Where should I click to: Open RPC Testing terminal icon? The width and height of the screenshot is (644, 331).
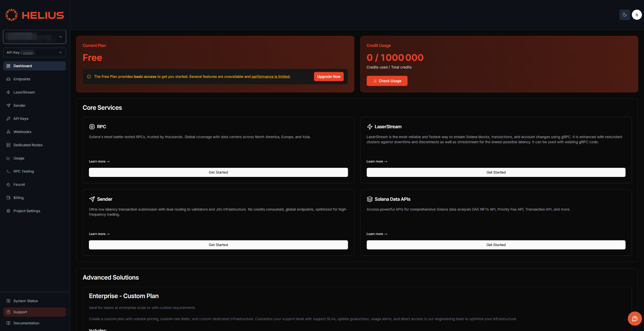[8, 171]
